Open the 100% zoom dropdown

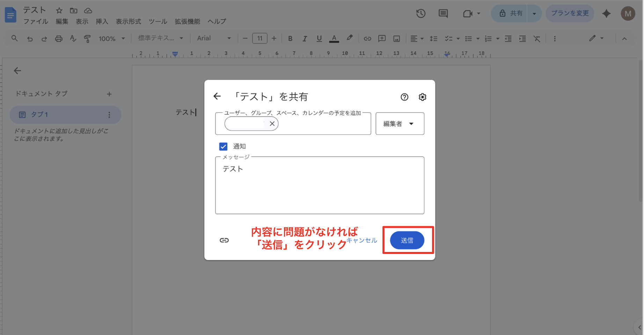pos(112,39)
